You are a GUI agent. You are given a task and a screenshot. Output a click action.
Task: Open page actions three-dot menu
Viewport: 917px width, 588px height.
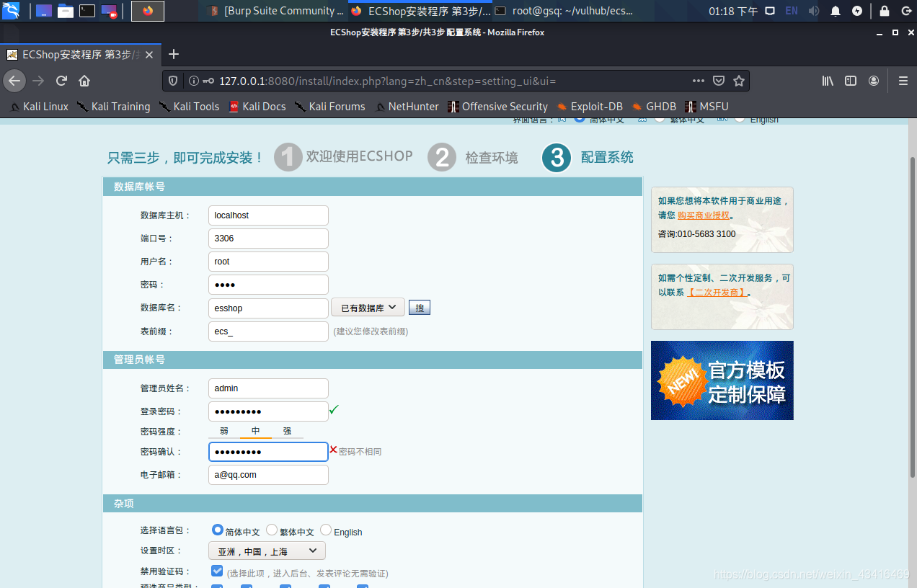[698, 81]
